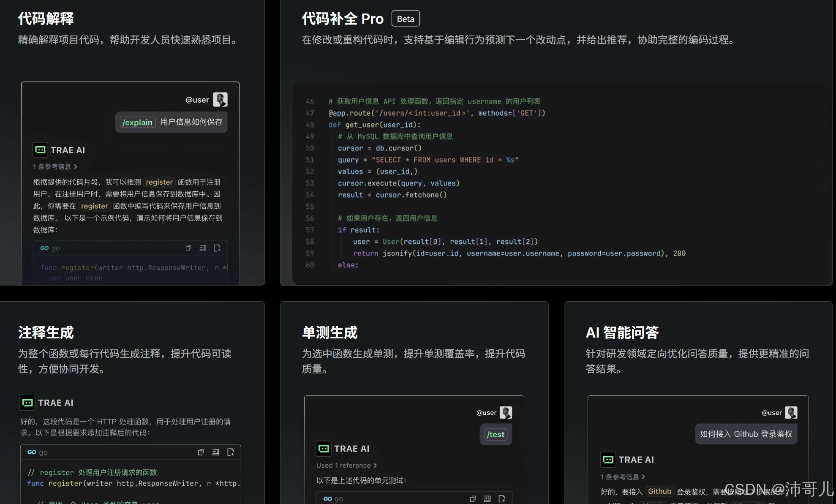The width and height of the screenshot is (836, 504).
Task: Click the Go language icon in 单测生成 code block
Action: (328, 499)
